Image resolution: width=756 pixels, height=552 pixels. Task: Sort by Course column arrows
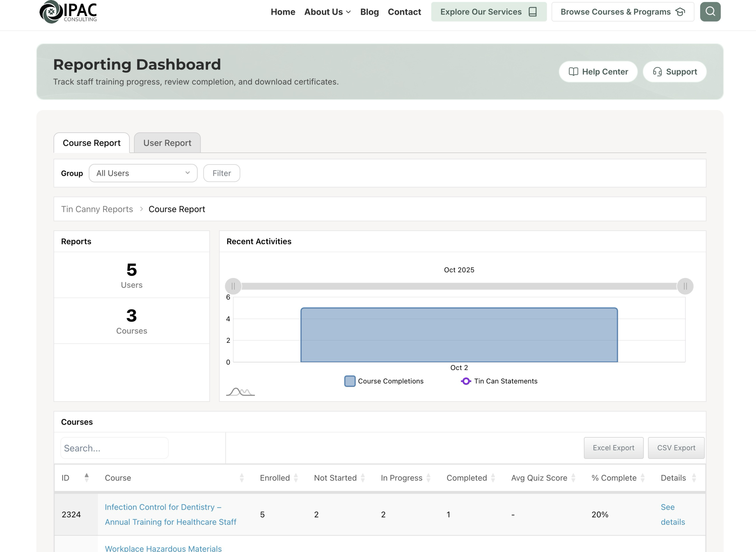point(242,478)
